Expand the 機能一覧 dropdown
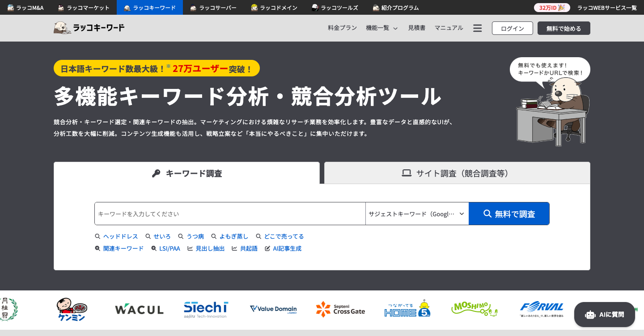The height and width of the screenshot is (336, 644). [x=381, y=28]
